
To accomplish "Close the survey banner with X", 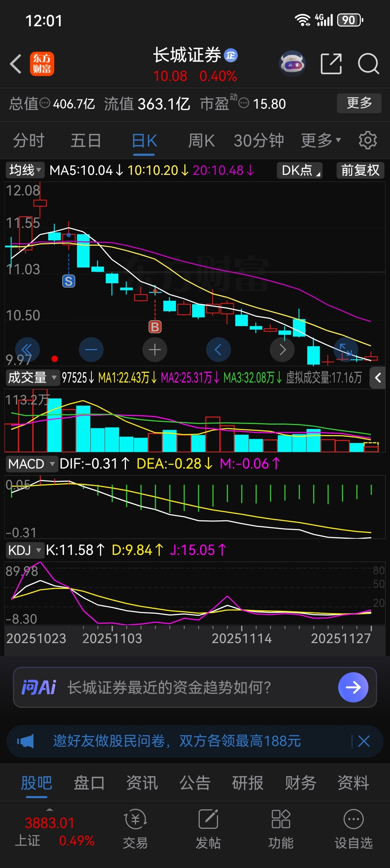I will 364,741.
